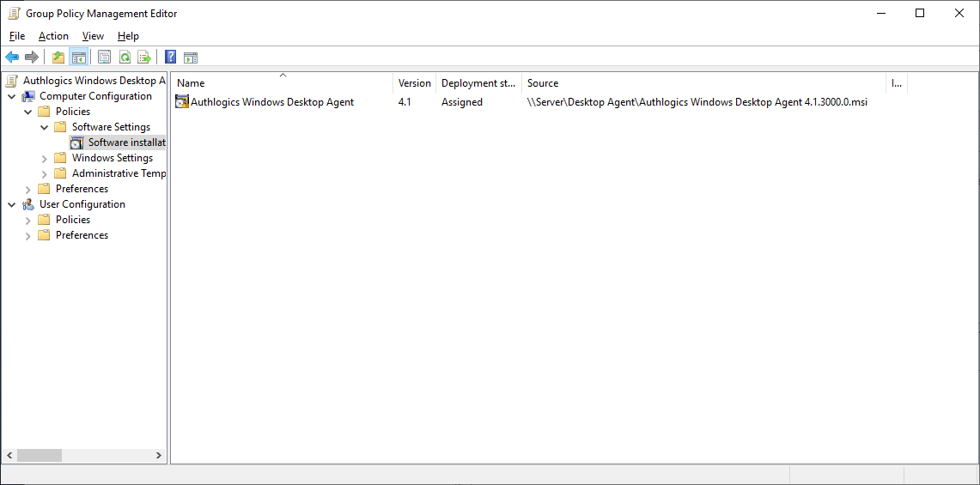The image size is (980, 485).
Task: Go up one level with folder icon
Action: (58, 58)
